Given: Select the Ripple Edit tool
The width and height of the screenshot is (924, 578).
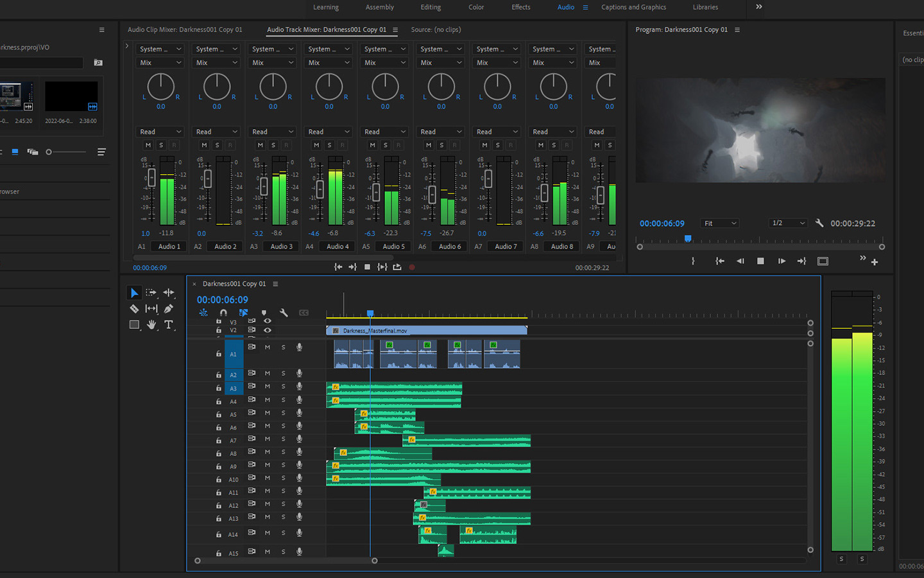Looking at the screenshot, I should [x=168, y=293].
